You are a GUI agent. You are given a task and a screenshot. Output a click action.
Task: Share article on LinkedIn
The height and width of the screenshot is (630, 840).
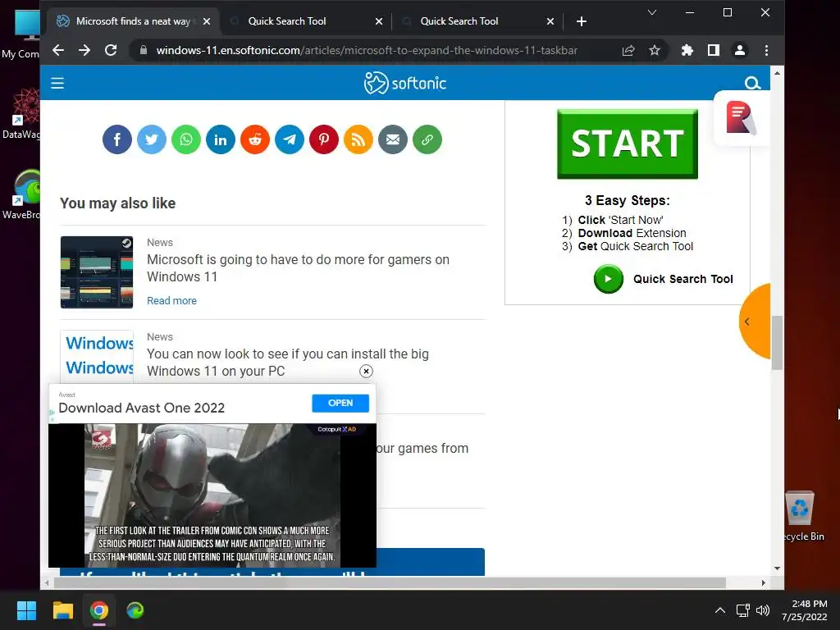(220, 139)
